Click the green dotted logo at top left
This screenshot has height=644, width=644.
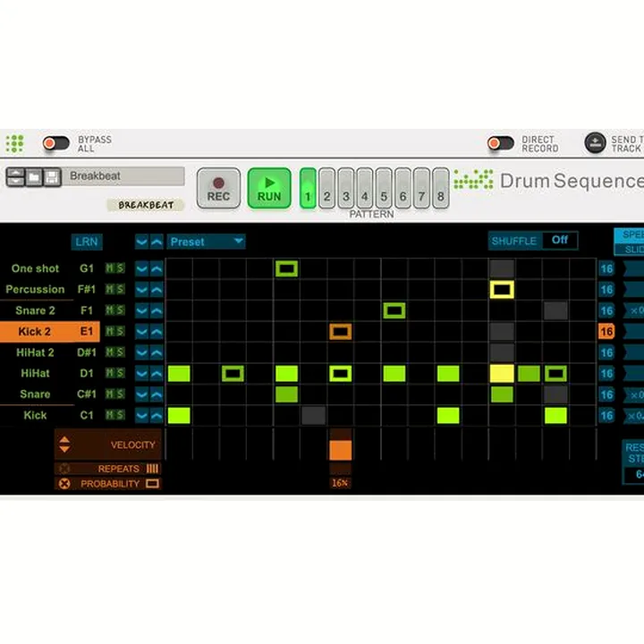tap(14, 143)
